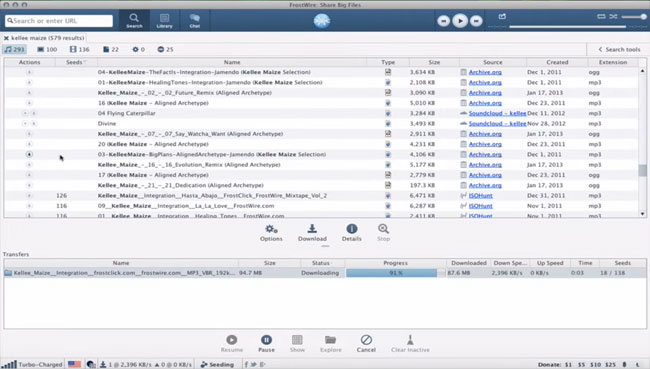The height and width of the screenshot is (369, 650).
Task: Select the 17 (Kellee Maize - Aligned Archetype) row
Action: point(321,175)
